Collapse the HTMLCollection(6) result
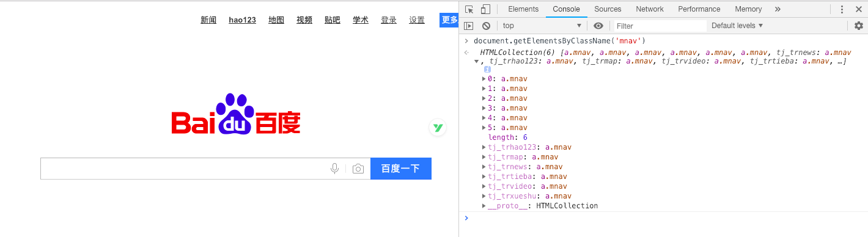The image size is (868, 237). 477,62
